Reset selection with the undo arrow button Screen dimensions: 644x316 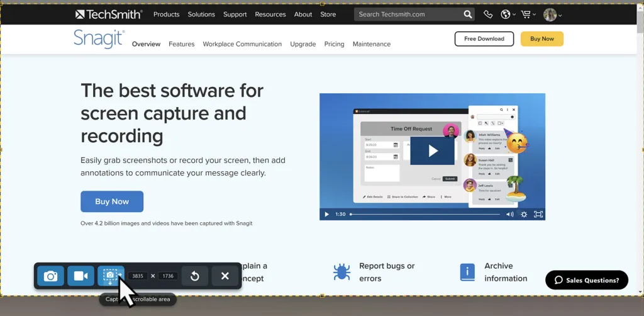tap(195, 276)
